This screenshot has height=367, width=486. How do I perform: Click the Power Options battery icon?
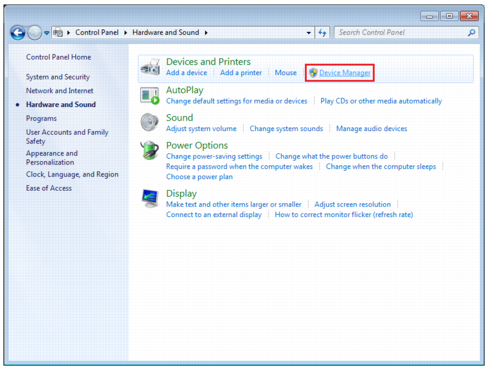pyautogui.click(x=149, y=150)
